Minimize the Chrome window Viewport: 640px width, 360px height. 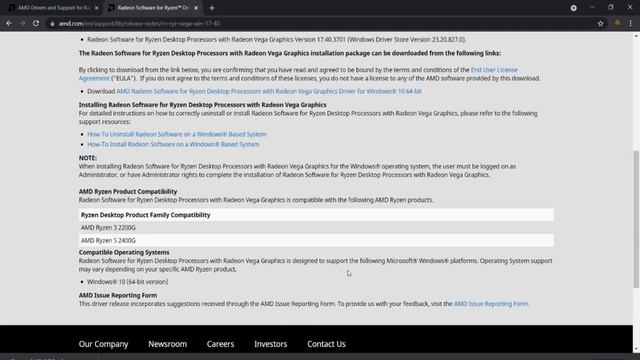pos(592,7)
